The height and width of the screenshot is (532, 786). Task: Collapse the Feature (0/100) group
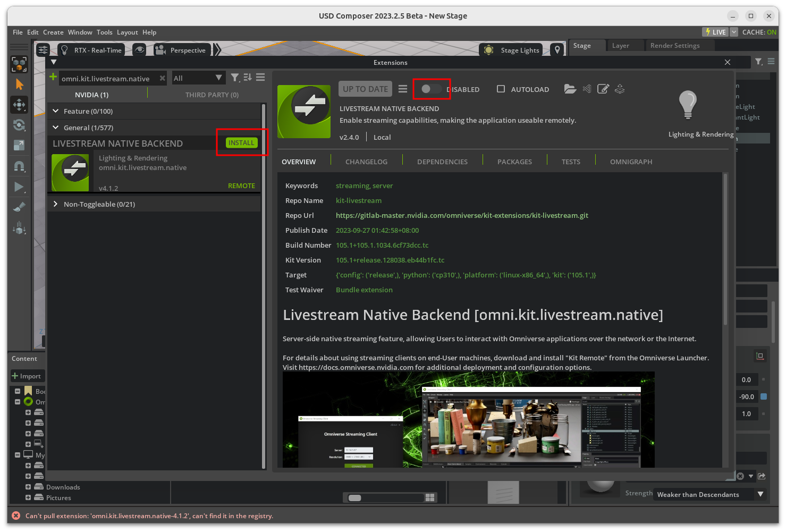coord(55,111)
